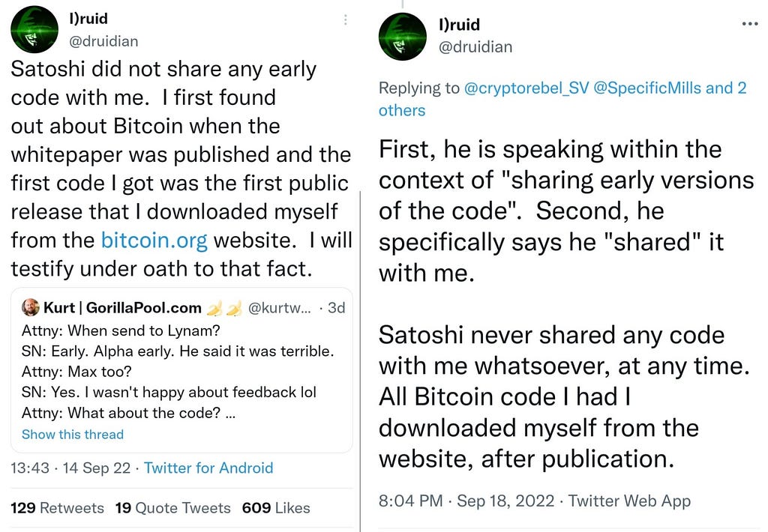Click the Show this thread link
The image size is (768, 532).
tap(73, 434)
